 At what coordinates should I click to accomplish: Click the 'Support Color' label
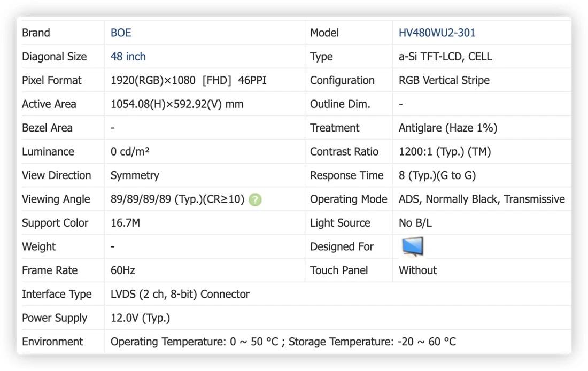[x=55, y=223]
